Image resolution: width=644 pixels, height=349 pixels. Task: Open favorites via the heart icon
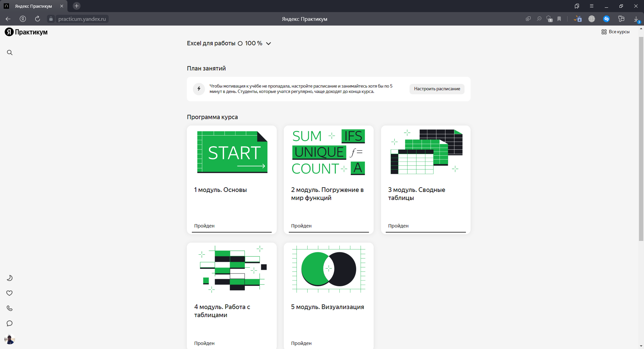(x=10, y=293)
